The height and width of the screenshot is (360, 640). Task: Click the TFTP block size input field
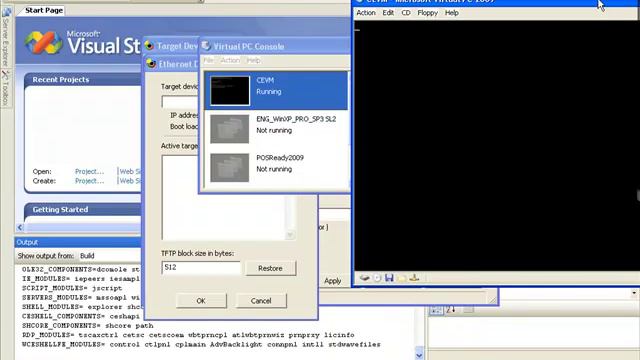pos(201,268)
